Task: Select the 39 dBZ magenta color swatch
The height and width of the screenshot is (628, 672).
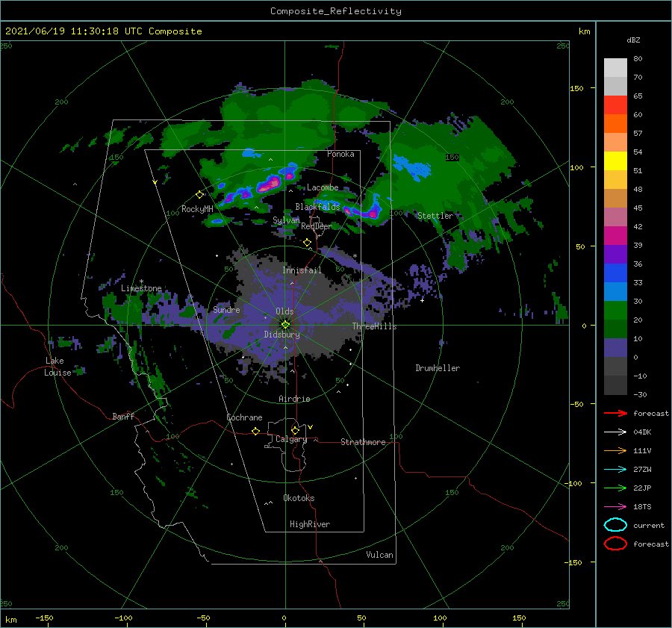Action: coord(615,235)
